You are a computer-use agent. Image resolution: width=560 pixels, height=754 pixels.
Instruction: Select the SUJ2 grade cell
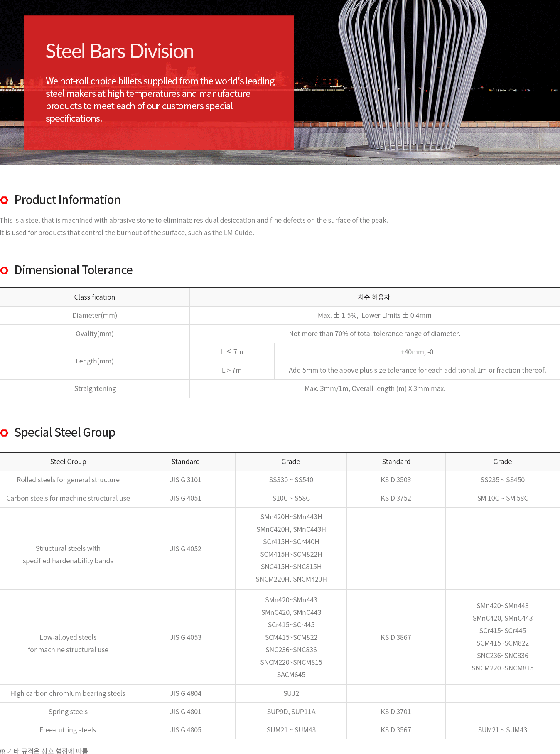(291, 693)
